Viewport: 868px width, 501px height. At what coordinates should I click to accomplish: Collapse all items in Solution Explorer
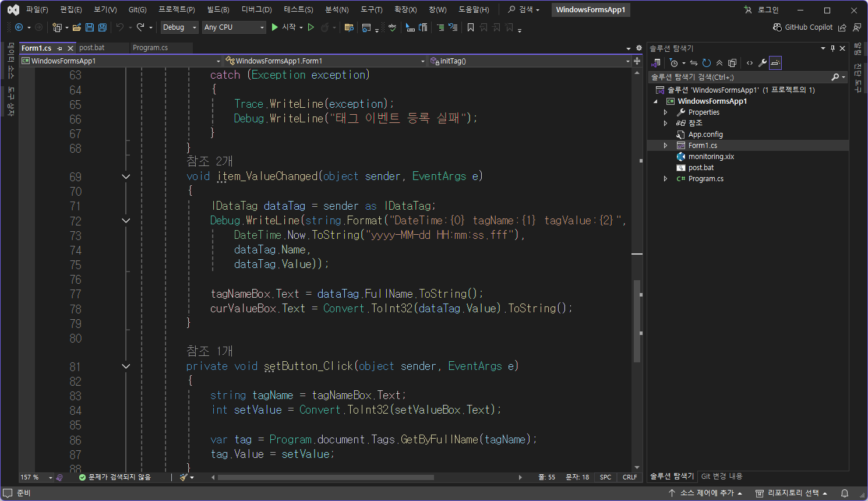(719, 63)
